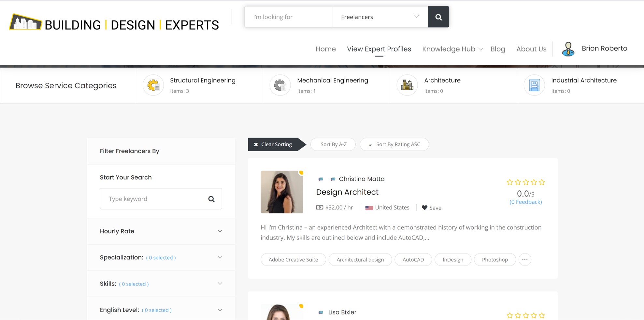Expand the Knowledge Hub menu chevron
644x320 pixels.
coord(480,49)
